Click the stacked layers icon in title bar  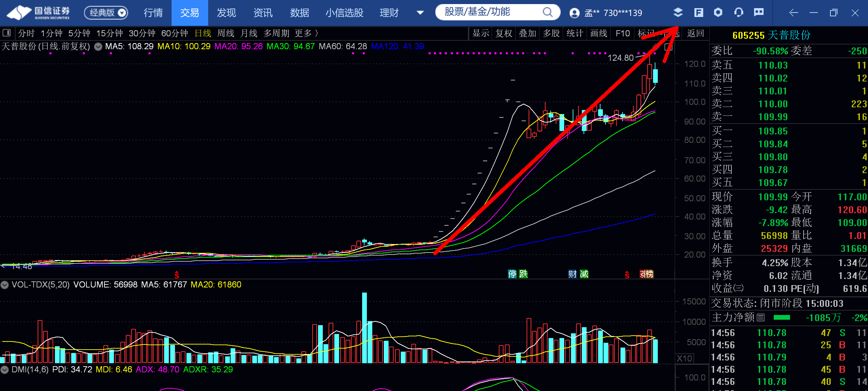point(677,13)
